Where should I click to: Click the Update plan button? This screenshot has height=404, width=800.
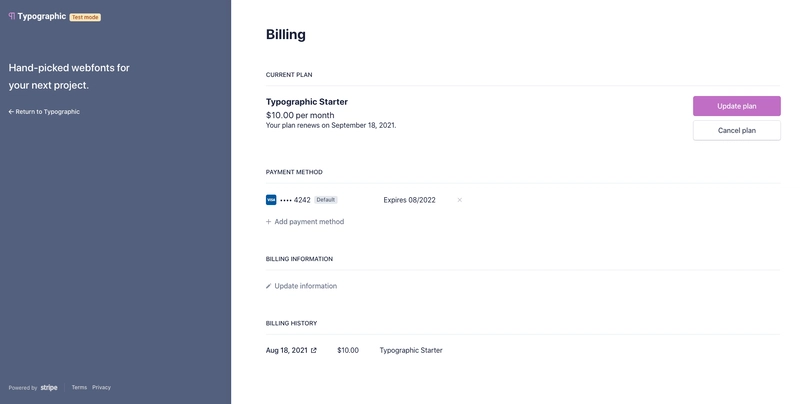[x=737, y=106]
